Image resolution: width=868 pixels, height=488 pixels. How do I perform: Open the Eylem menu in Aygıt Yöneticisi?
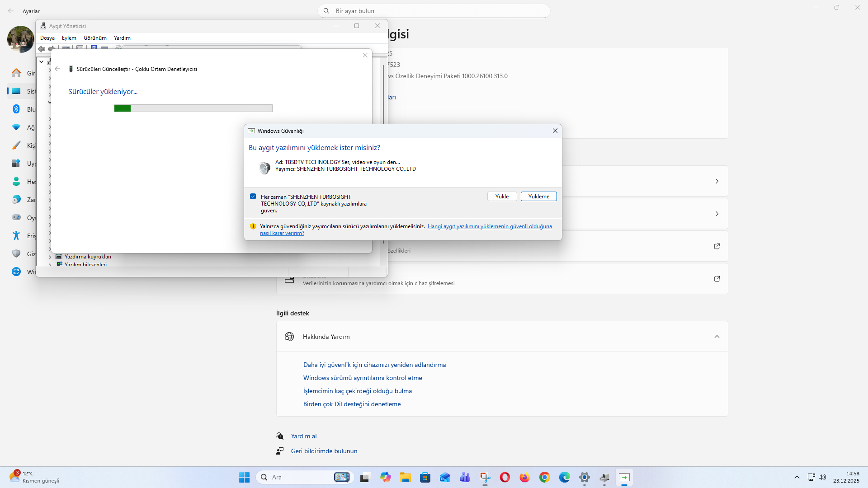pos(69,38)
